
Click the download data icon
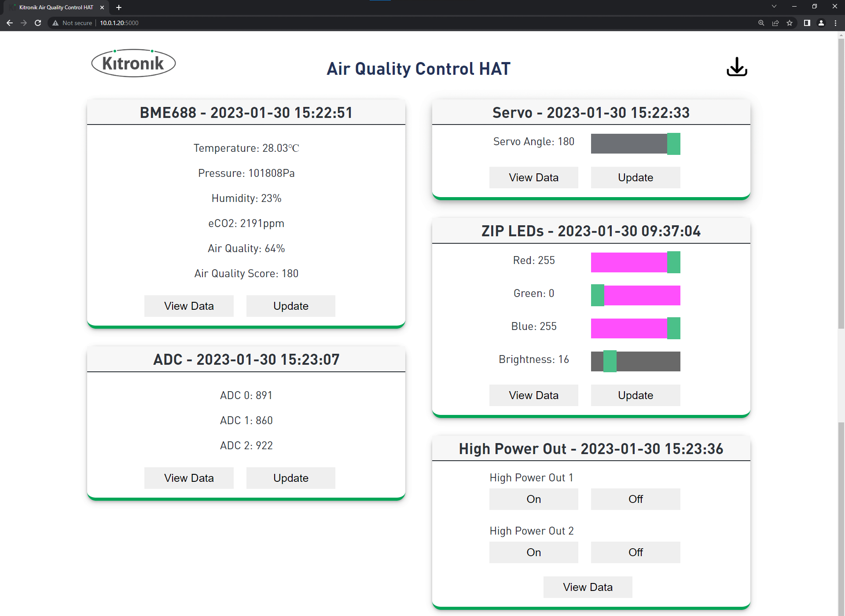point(736,67)
